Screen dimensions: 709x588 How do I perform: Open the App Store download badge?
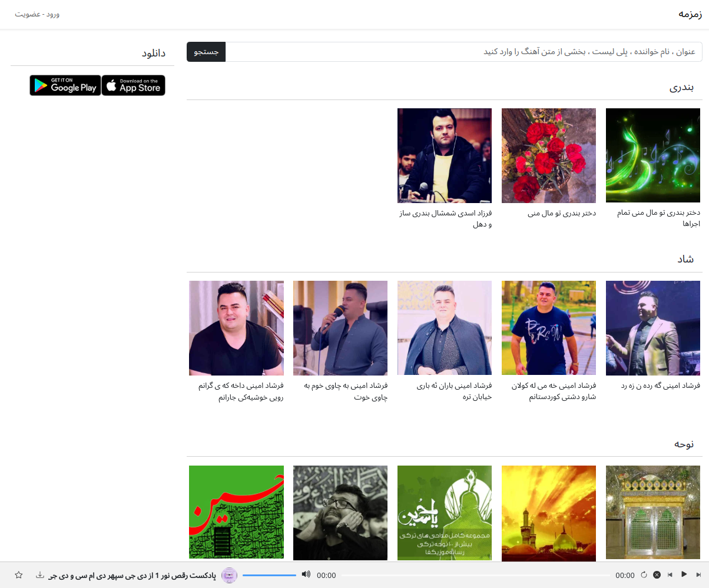[x=134, y=85]
